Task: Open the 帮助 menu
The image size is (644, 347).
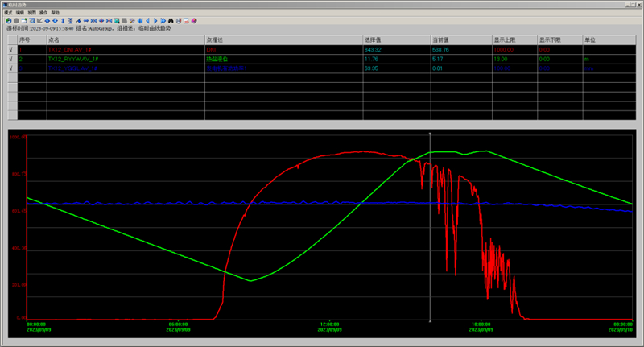Action: point(55,13)
